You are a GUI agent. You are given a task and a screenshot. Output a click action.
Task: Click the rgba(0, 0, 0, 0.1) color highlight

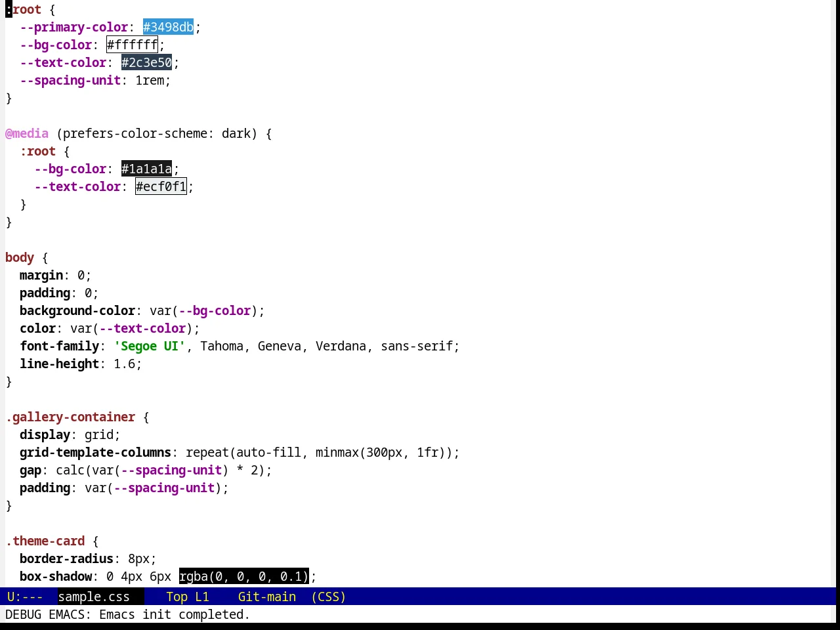tap(243, 576)
